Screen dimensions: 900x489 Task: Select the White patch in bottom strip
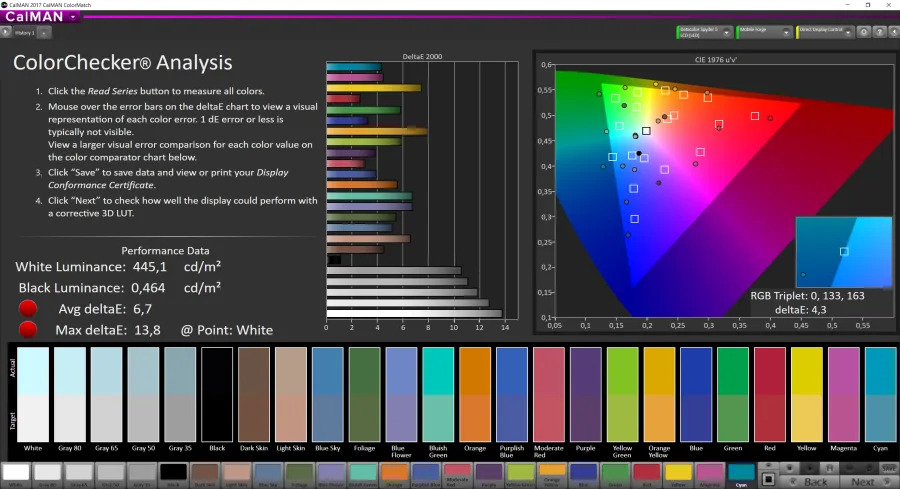(x=15, y=474)
